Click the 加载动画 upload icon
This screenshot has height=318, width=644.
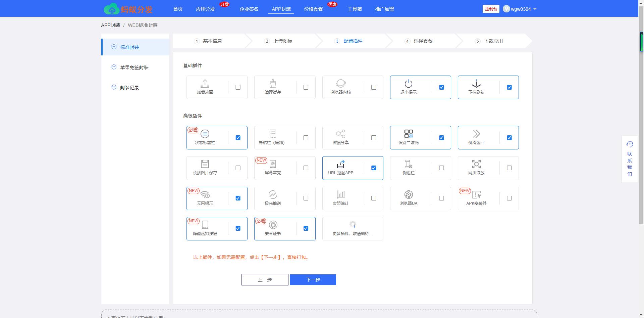click(205, 83)
